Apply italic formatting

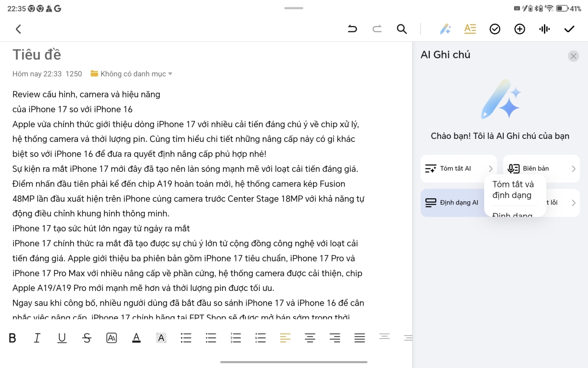[x=37, y=338]
